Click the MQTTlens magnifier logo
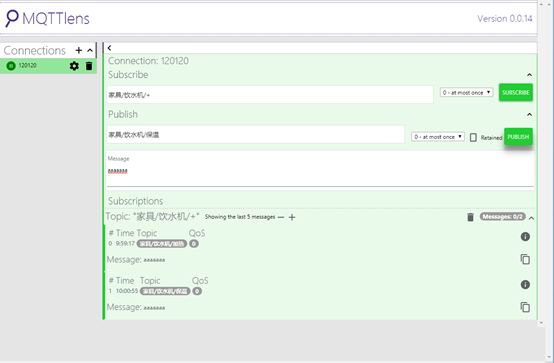Screen dimensions: 554x363 coord(12,18)
